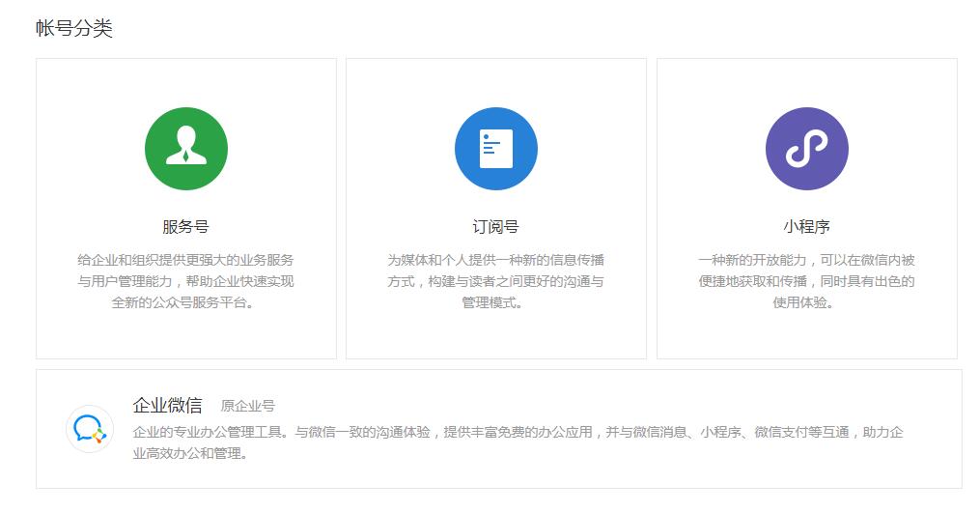
Task: Click the text line starting 与用户管理能力
Action: click(185, 281)
